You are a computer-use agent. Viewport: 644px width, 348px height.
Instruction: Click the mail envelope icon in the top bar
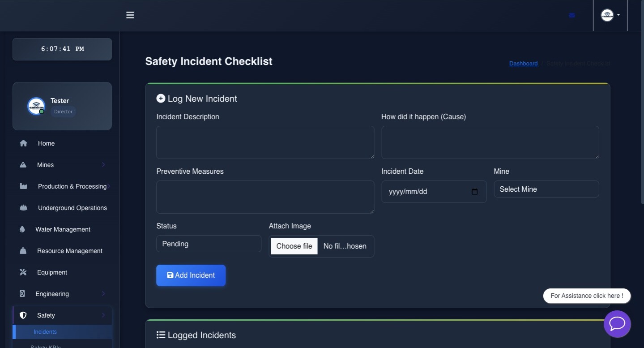click(571, 15)
